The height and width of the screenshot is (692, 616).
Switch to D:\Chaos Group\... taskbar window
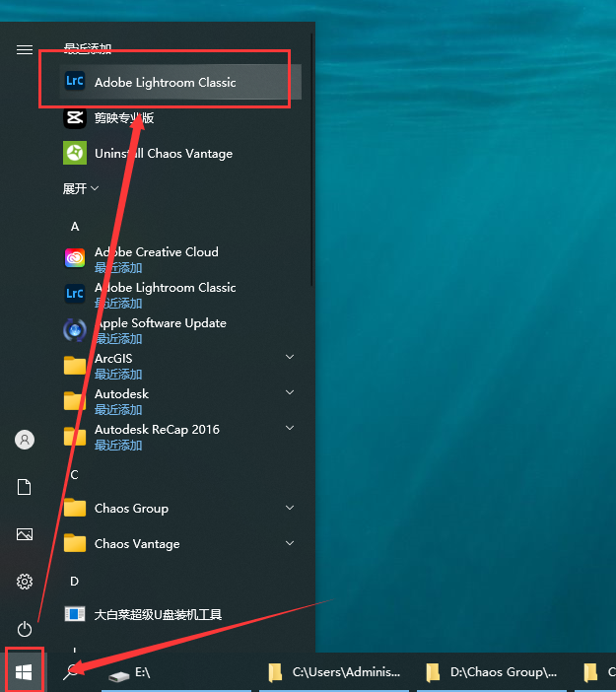(492, 672)
